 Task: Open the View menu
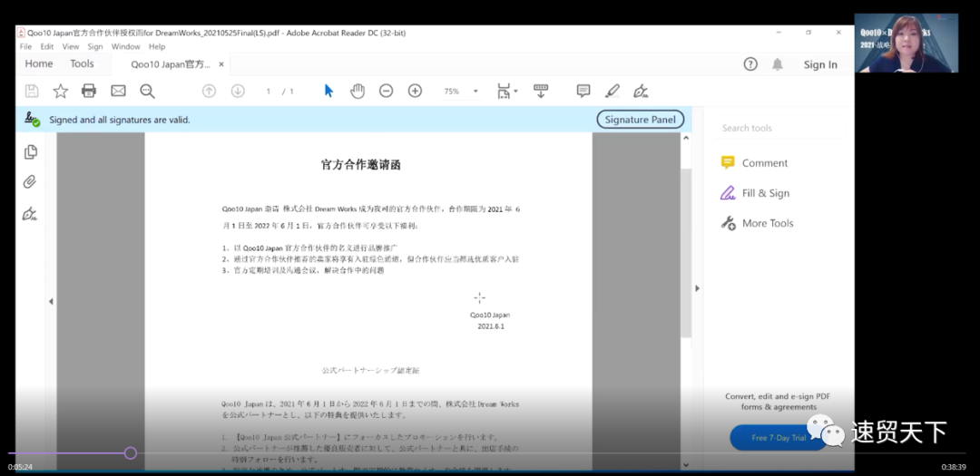[71, 47]
